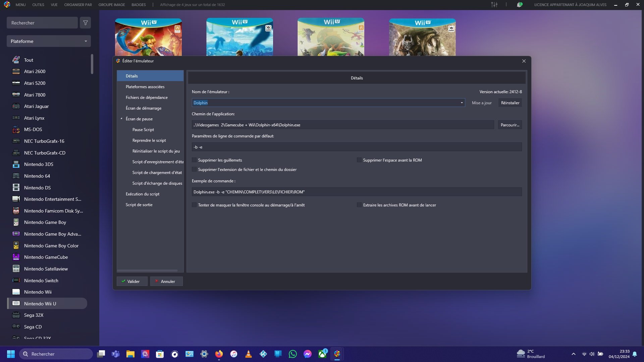This screenshot has height=362, width=644.
Task: Open Xbox app from the taskbar
Action: [x=322, y=354]
